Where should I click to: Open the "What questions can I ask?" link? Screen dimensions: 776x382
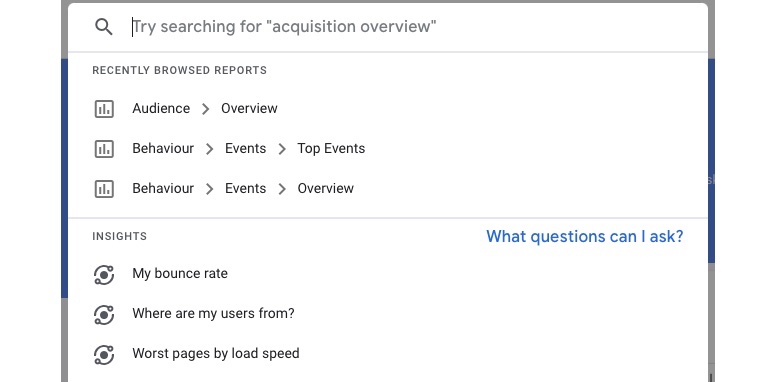(x=584, y=237)
